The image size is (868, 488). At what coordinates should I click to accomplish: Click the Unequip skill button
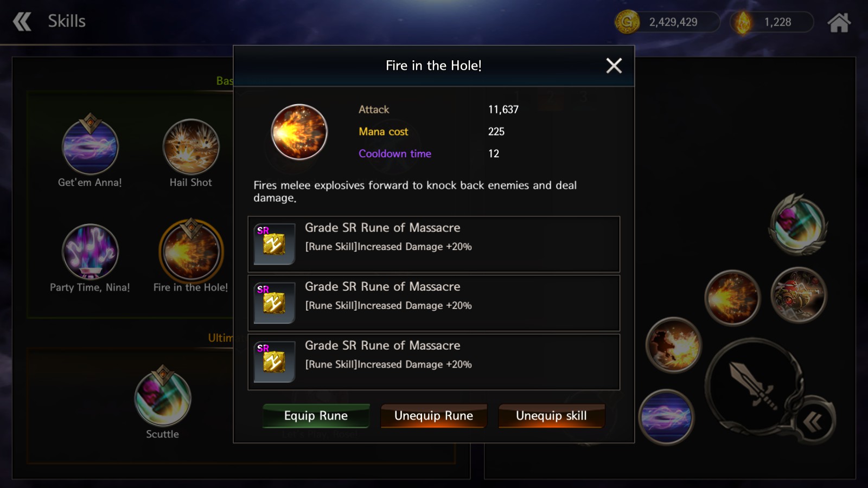click(x=551, y=416)
